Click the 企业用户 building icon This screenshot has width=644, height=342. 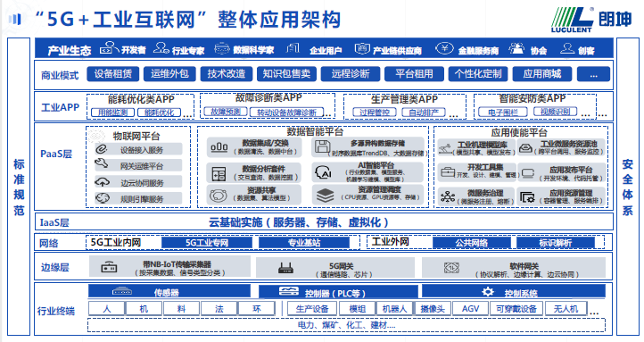(x=293, y=48)
